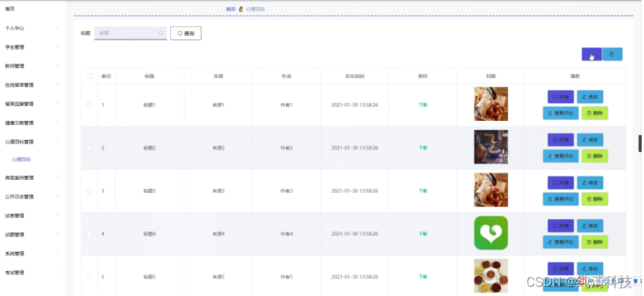The height and width of the screenshot is (296, 644).
Task: Click the magnifier icon inside the 标题 search field
Action: point(161,33)
